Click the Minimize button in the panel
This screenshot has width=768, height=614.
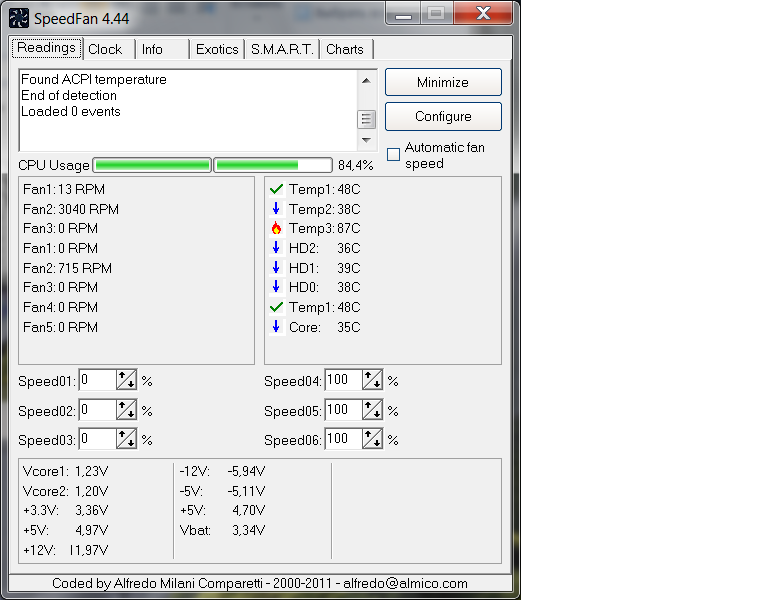[443, 82]
